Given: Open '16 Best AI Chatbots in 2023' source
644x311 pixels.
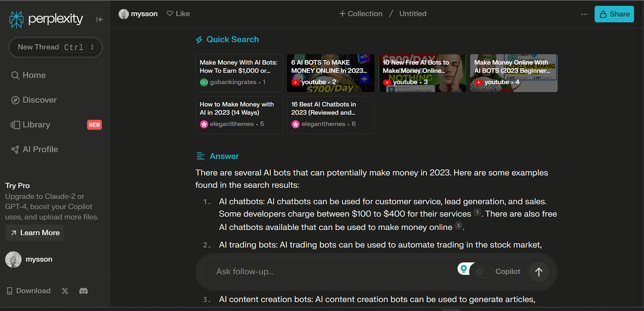Looking at the screenshot, I should point(330,115).
